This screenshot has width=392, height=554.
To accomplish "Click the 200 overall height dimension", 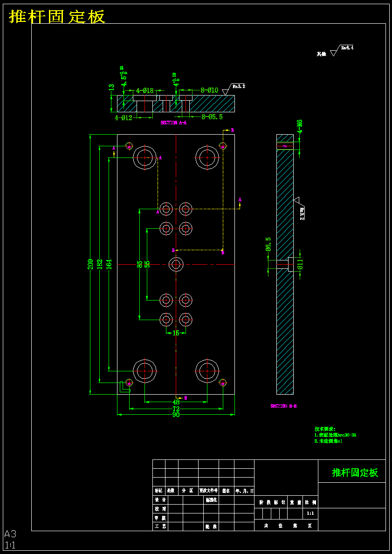I will coord(90,264).
